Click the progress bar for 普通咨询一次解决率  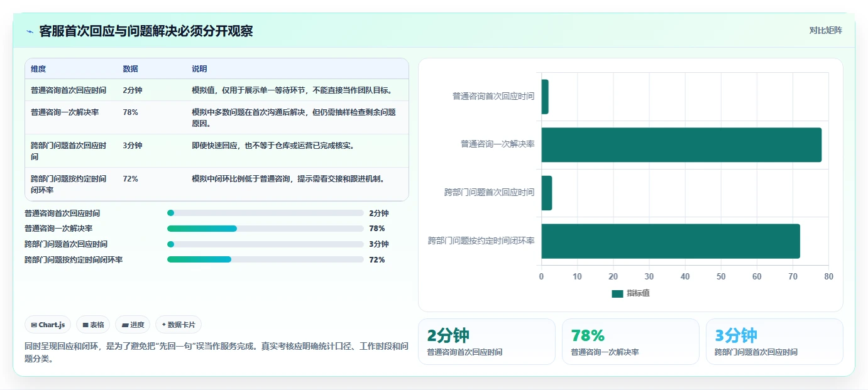tap(265, 229)
